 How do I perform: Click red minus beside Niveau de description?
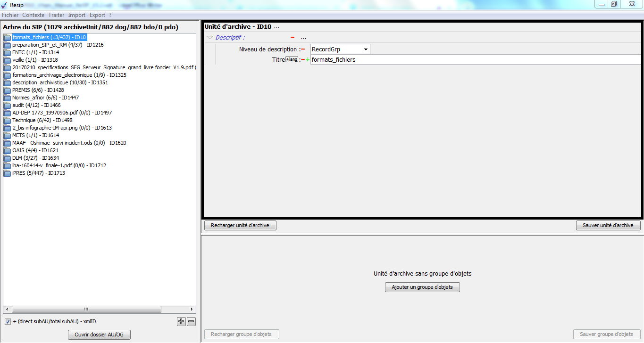point(303,49)
